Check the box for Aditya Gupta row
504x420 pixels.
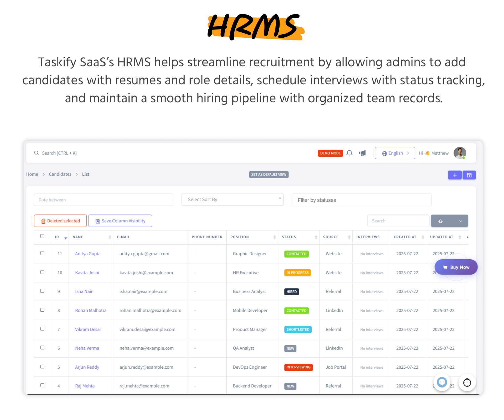click(x=42, y=253)
